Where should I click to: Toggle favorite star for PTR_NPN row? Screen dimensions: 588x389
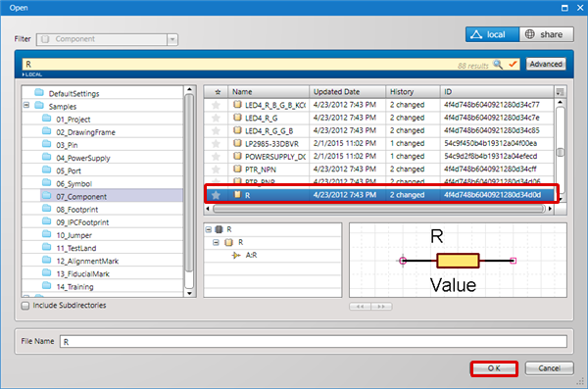216,170
